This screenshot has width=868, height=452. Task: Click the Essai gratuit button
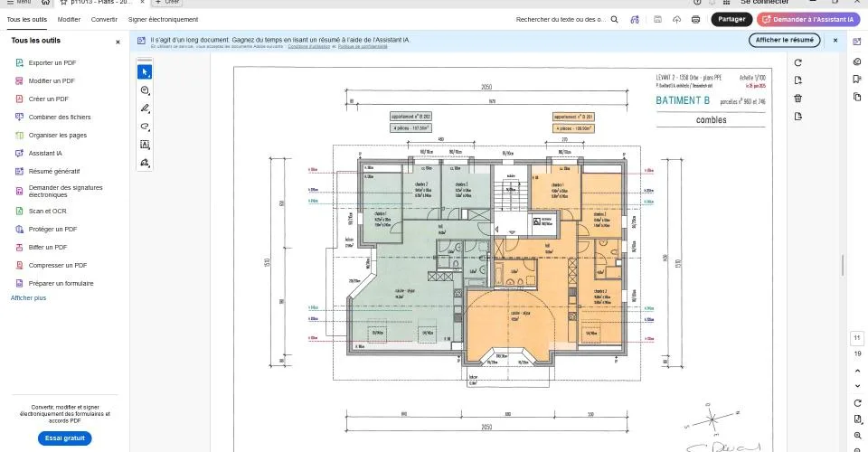(x=65, y=438)
